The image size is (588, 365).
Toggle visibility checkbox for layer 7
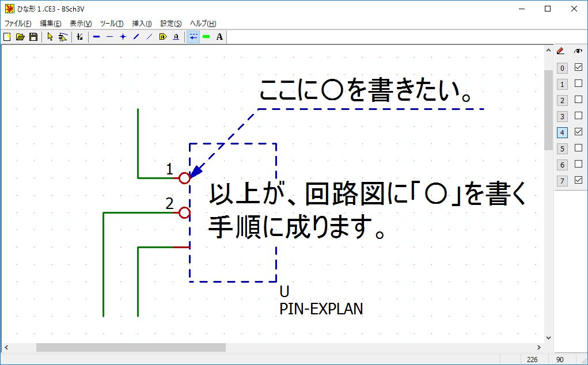pyautogui.click(x=578, y=180)
